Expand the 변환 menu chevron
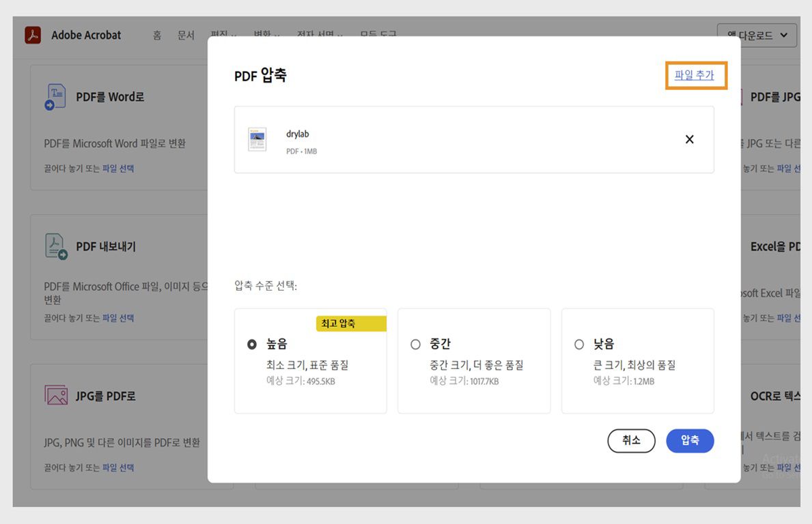This screenshot has width=812, height=524. click(x=279, y=35)
